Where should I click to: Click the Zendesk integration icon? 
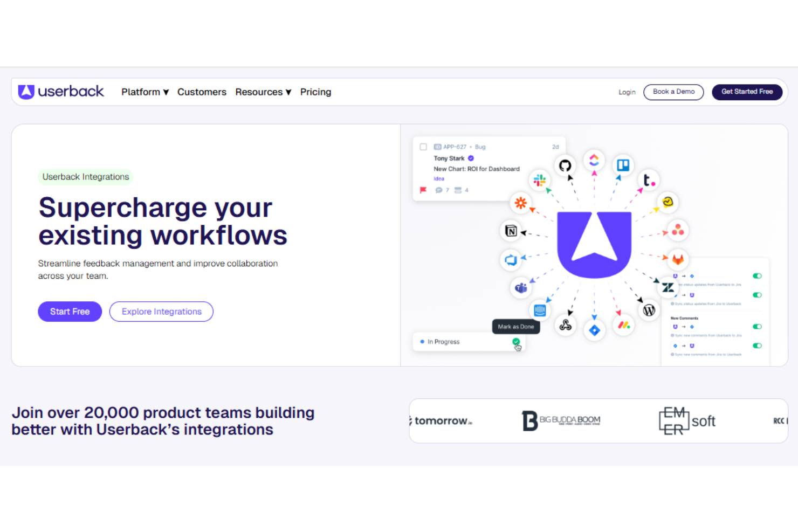668,287
